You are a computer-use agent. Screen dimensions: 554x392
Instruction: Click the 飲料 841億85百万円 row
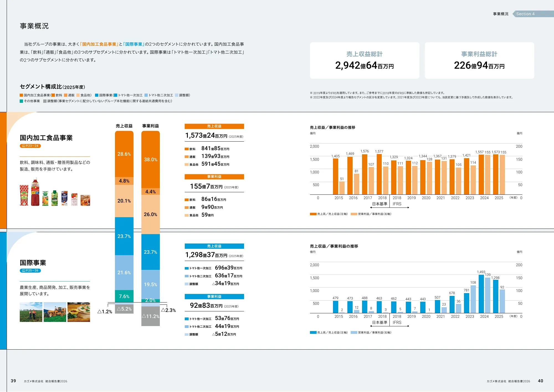coord(207,148)
